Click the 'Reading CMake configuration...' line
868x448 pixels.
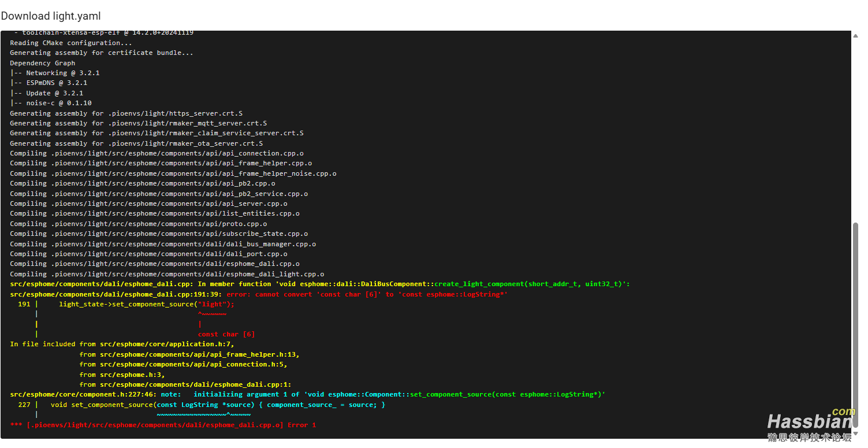tap(70, 43)
